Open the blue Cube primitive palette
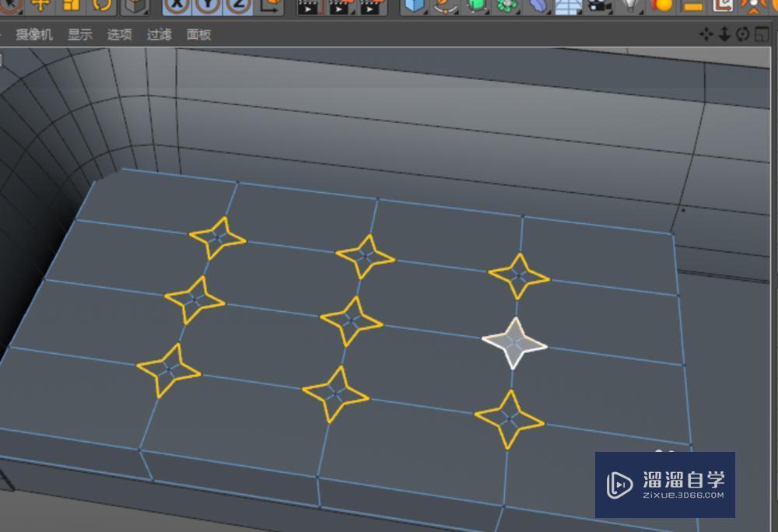This screenshot has height=532, width=778. (x=414, y=5)
